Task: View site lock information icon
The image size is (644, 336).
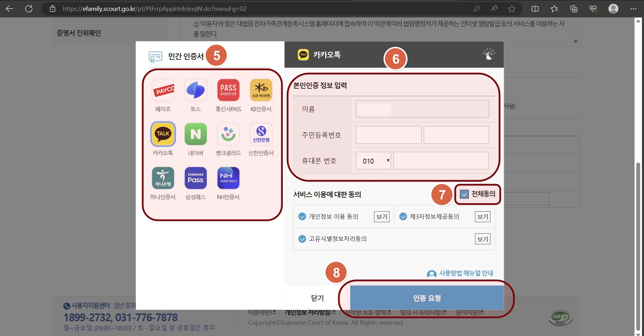Action: point(52,9)
